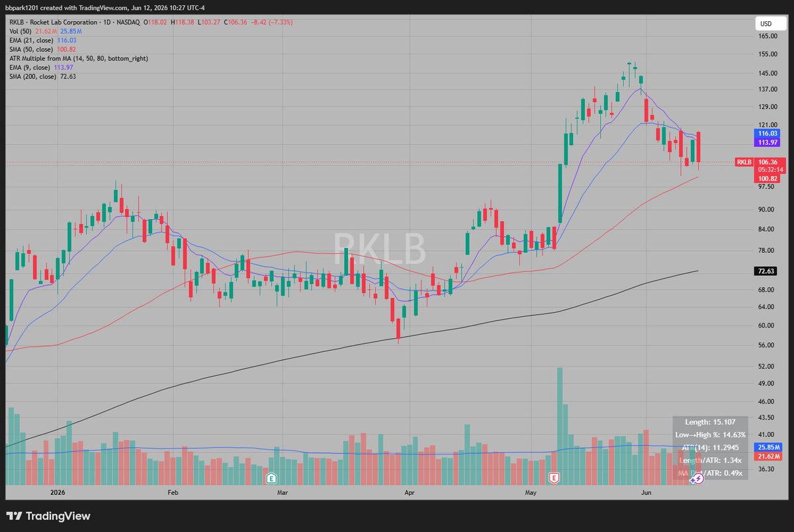Click the Apr label on time axis

pos(410,492)
